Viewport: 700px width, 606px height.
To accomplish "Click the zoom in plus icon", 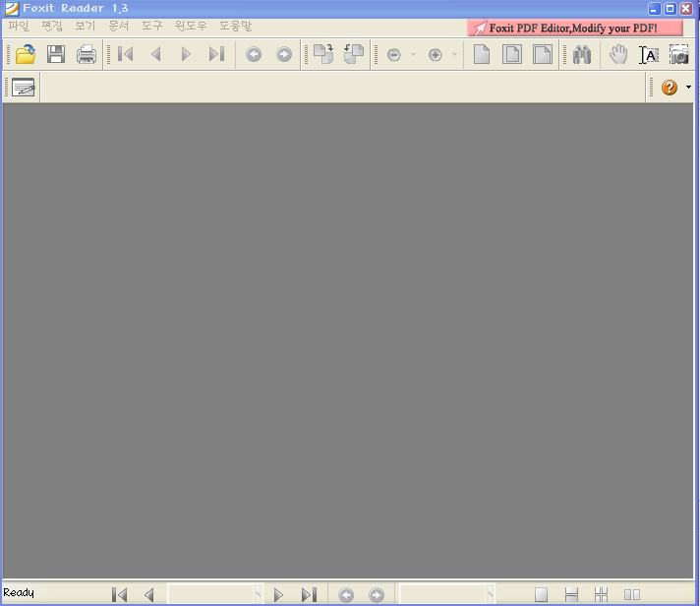I will click(x=435, y=55).
